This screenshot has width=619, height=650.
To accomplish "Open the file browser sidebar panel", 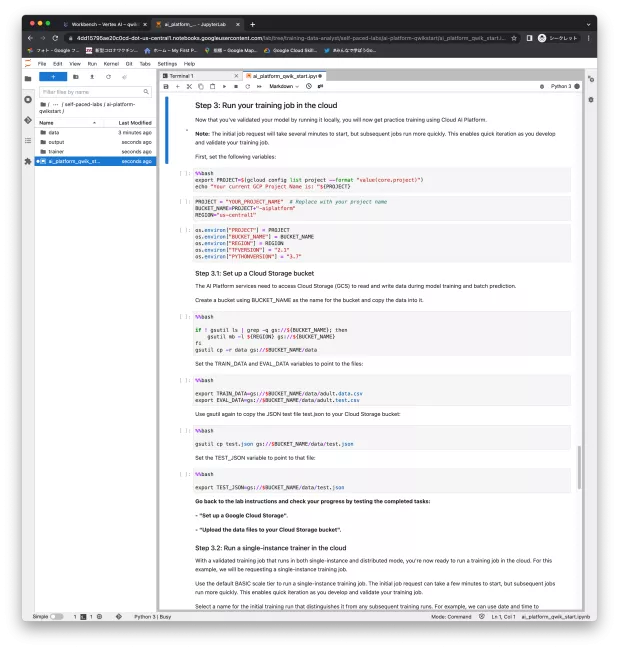I will [28, 79].
